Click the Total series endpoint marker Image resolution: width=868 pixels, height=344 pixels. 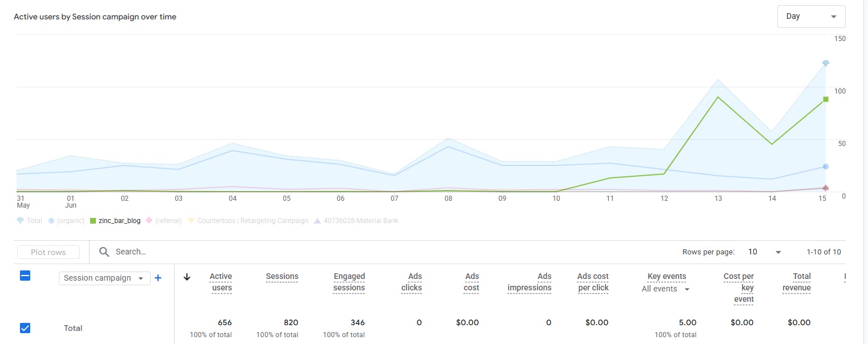click(x=825, y=63)
